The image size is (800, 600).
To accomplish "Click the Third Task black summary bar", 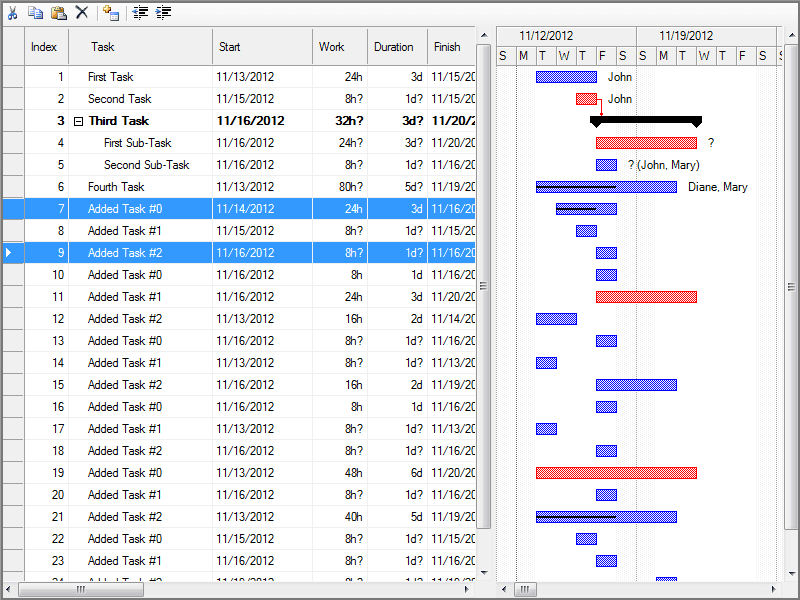I will (646, 120).
